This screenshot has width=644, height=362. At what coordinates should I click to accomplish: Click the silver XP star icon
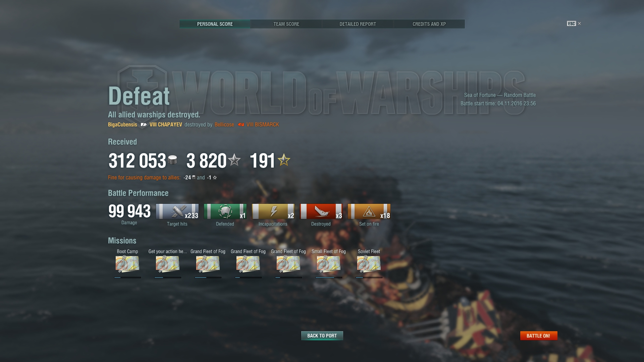click(234, 160)
